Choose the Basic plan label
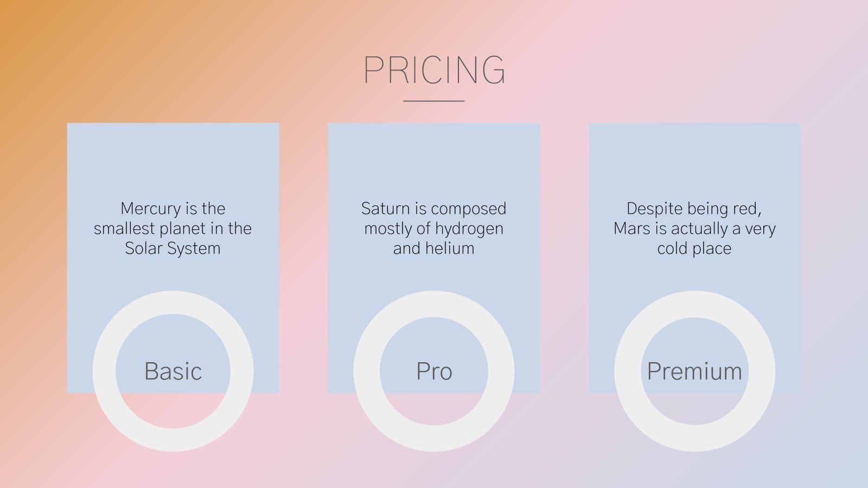 (173, 371)
